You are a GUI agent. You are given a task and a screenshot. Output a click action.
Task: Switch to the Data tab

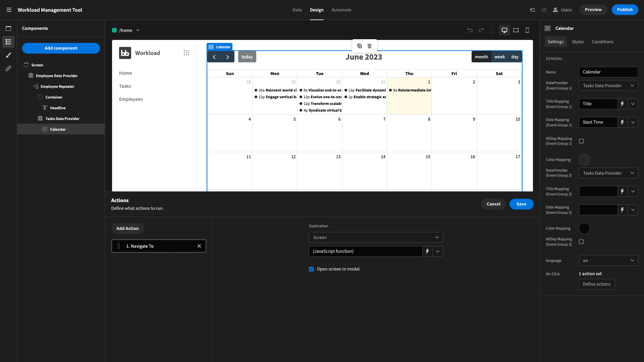pyautogui.click(x=297, y=10)
